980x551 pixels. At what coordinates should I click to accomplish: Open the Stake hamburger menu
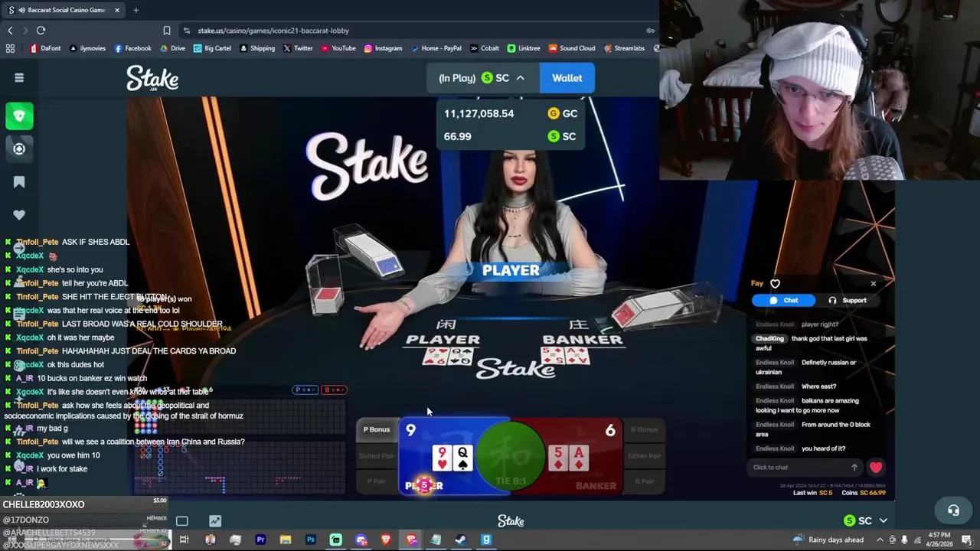[x=19, y=77]
